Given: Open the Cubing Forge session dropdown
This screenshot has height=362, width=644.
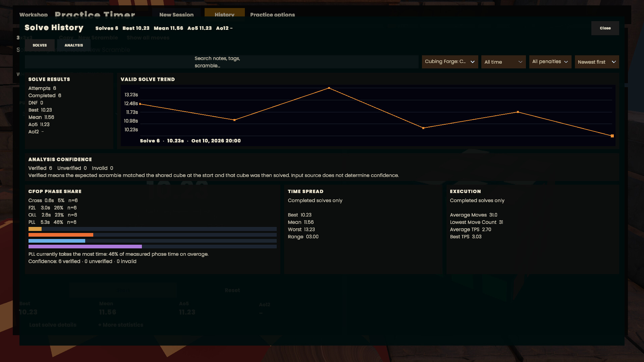Looking at the screenshot, I should pos(450,62).
